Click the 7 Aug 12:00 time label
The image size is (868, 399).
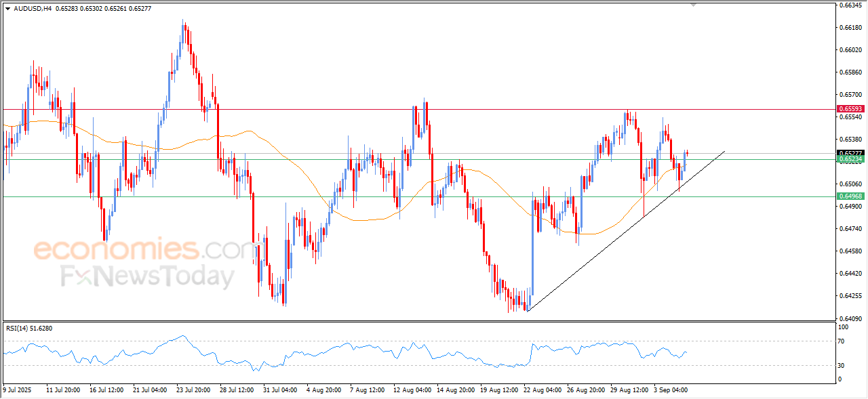click(366, 391)
